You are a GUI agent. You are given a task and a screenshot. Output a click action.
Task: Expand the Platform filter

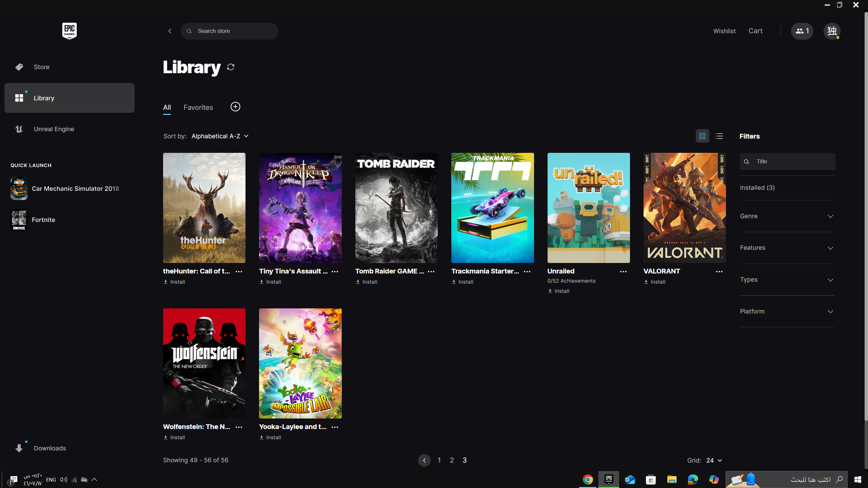tap(787, 311)
